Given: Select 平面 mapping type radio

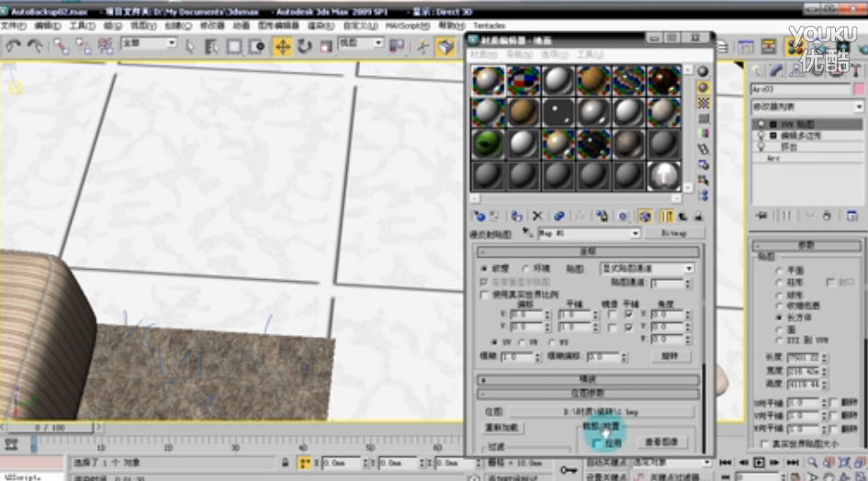Looking at the screenshot, I should 779,271.
